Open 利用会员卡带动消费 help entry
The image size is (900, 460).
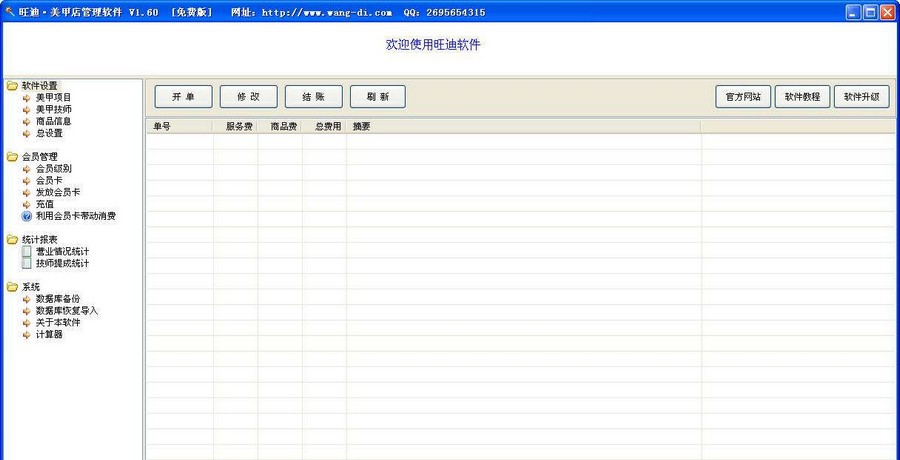click(76, 217)
